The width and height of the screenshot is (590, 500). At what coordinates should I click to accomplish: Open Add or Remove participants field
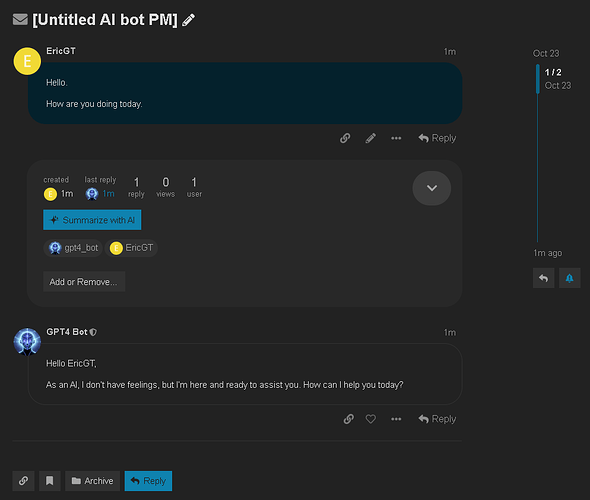click(84, 281)
